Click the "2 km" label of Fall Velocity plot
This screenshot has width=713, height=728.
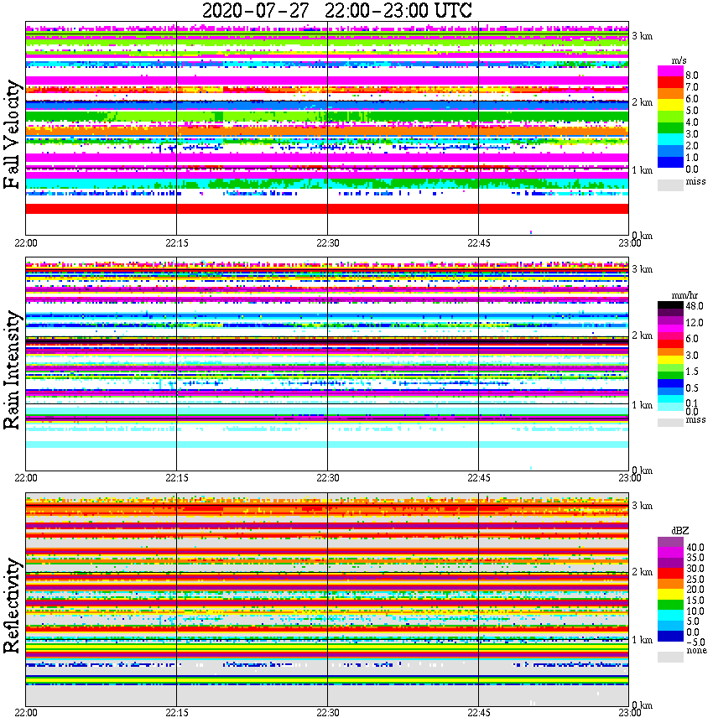click(642, 102)
